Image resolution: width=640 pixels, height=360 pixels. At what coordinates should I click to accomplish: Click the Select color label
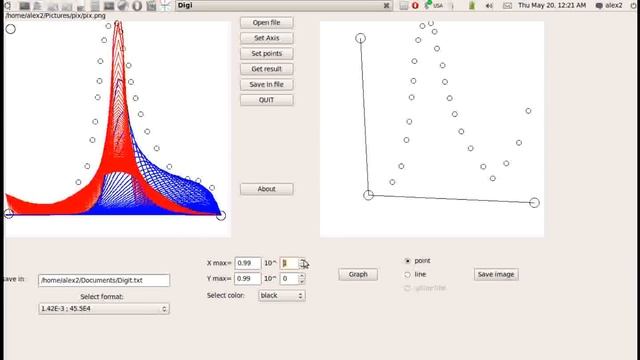[226, 295]
